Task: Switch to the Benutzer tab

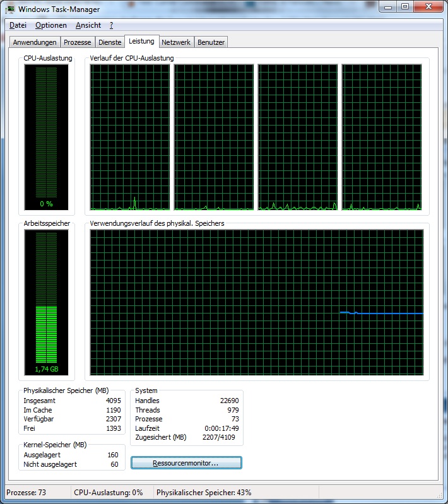Action: click(211, 42)
